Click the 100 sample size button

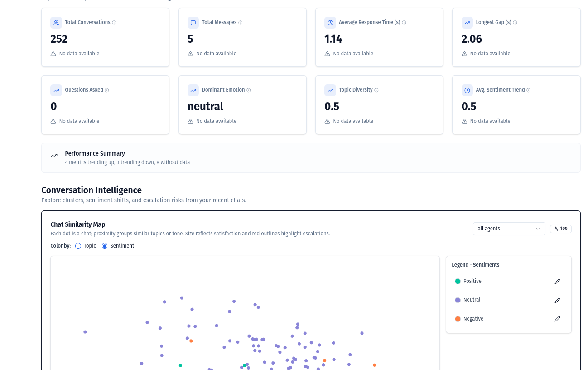[560, 229]
